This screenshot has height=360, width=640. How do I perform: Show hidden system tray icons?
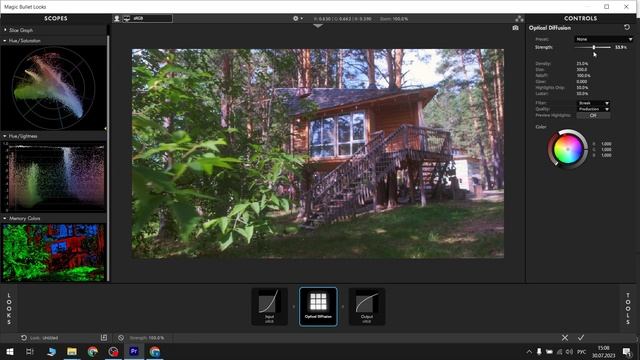coord(529,351)
